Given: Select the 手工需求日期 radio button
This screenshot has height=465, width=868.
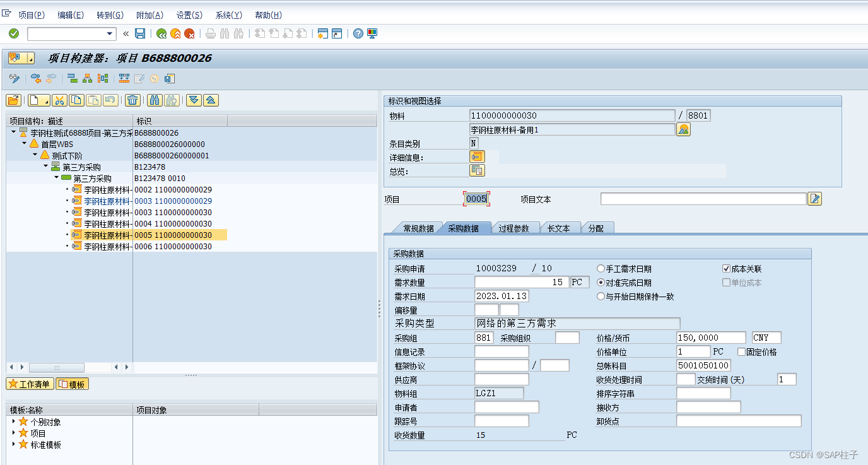Looking at the screenshot, I should pyautogui.click(x=600, y=268).
